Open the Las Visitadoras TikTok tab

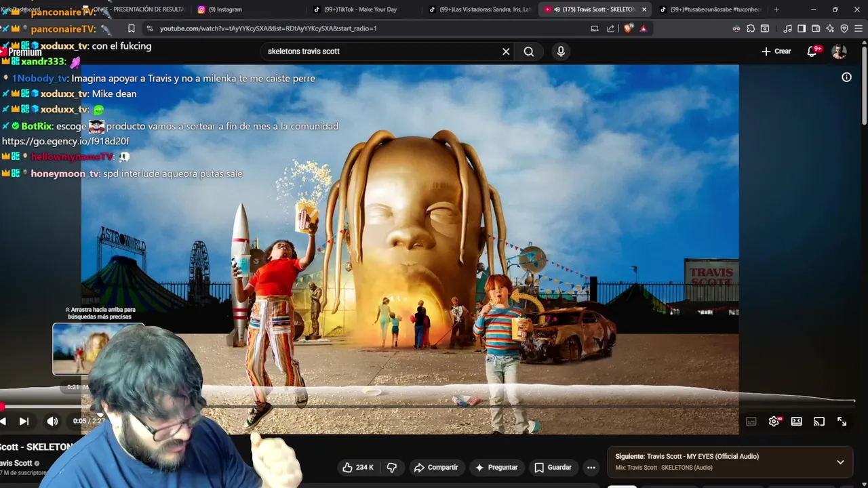click(481, 9)
